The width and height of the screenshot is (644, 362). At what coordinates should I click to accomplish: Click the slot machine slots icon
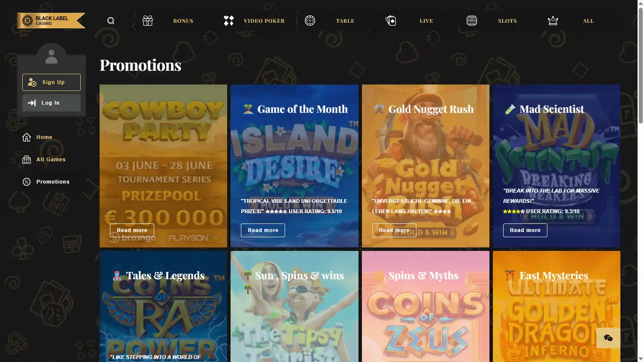pyautogui.click(x=472, y=21)
